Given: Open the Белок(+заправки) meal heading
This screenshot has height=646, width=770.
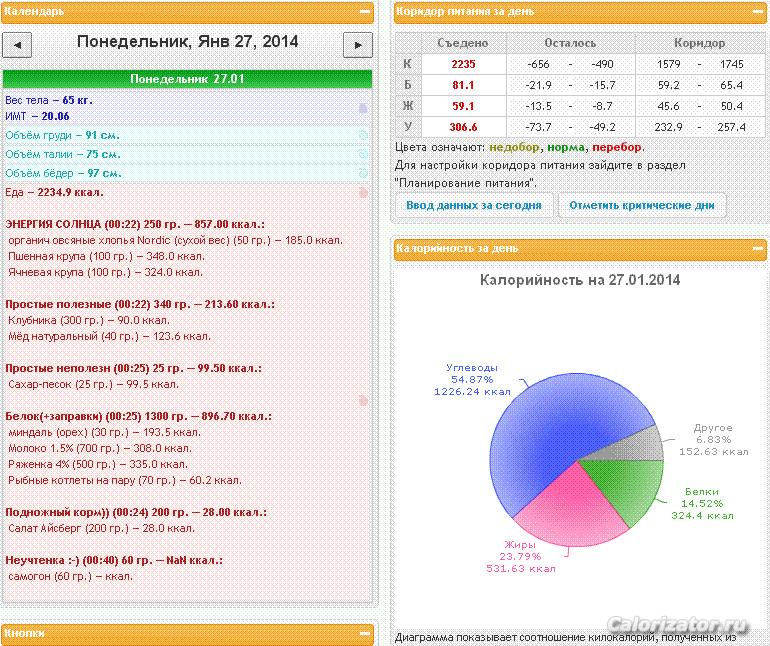Looking at the screenshot, I should [138, 417].
